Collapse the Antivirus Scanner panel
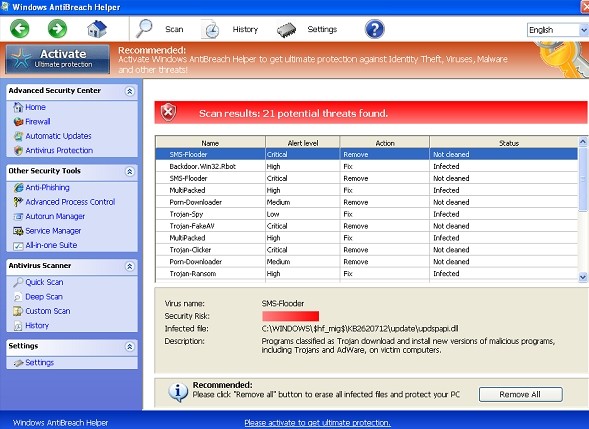 (130, 266)
